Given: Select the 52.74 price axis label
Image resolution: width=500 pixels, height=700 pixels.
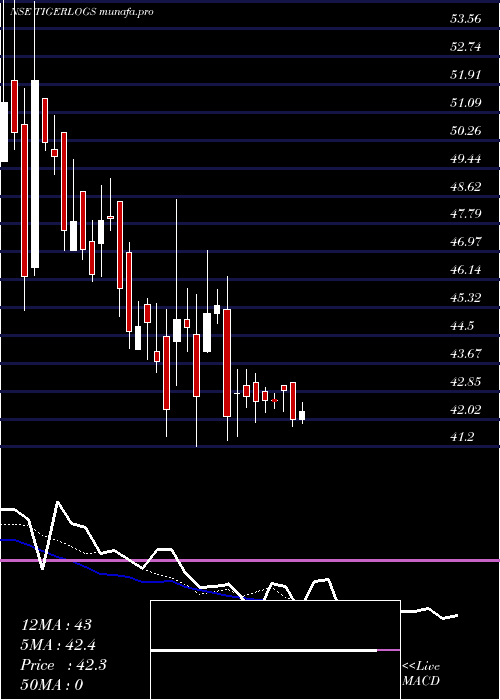Looking at the screenshot, I should tap(466, 46).
